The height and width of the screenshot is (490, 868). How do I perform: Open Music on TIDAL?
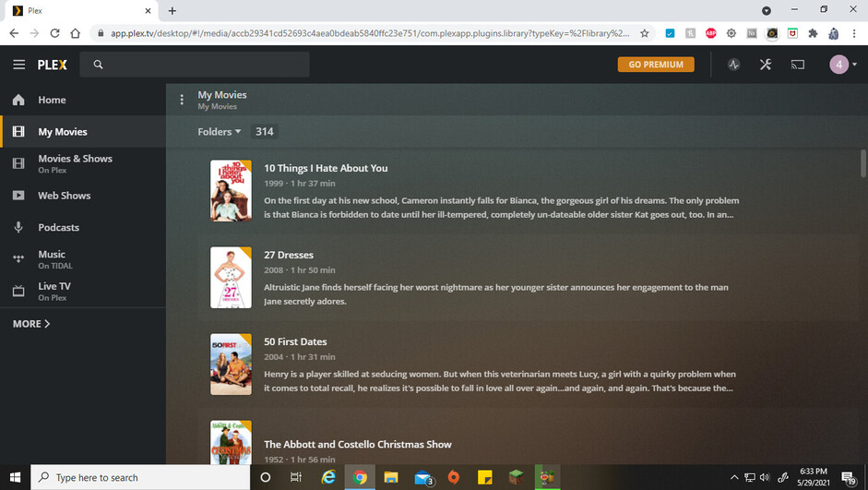coord(83,259)
